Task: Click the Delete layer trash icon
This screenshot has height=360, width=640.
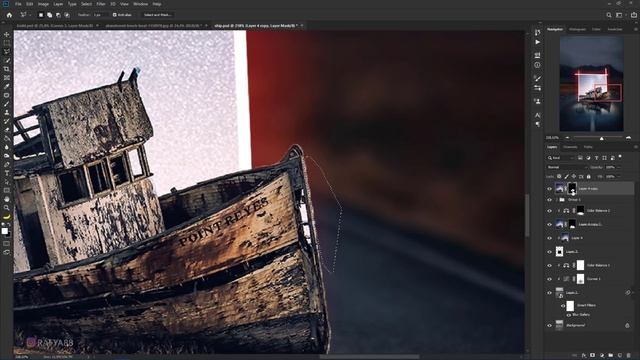Action: point(629,356)
